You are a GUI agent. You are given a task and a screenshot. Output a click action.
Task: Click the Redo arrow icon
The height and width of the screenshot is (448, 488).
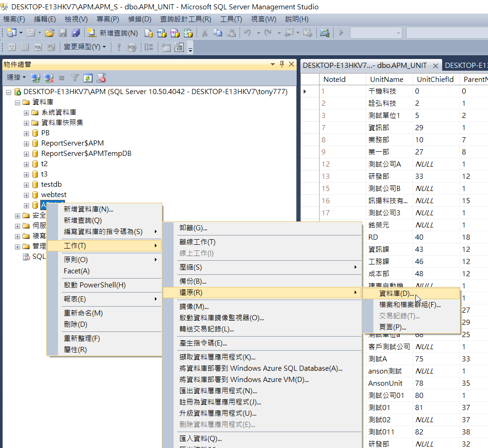tap(268, 33)
